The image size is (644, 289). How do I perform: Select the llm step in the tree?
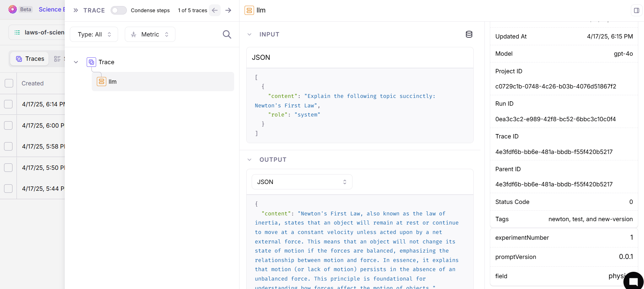click(x=163, y=82)
